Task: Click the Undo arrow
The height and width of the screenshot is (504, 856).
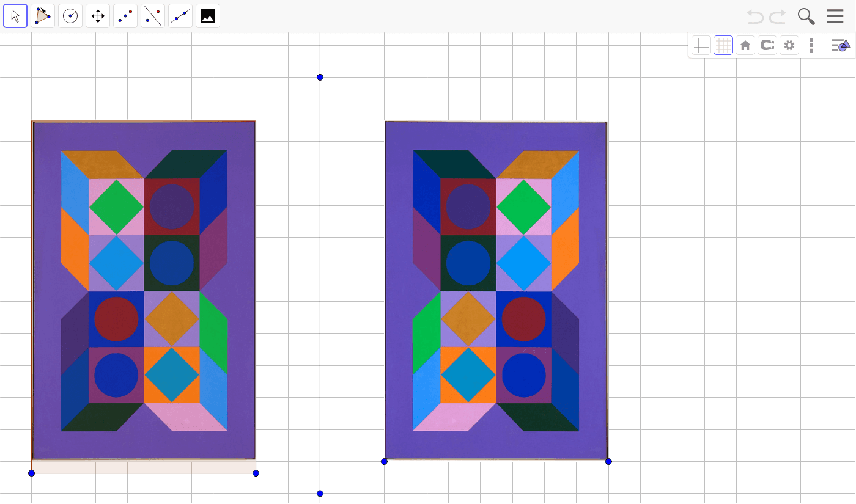Action: (755, 16)
